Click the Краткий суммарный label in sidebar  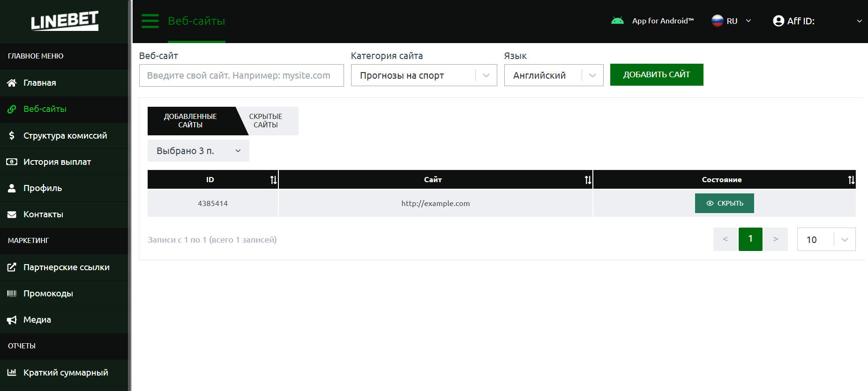pyautogui.click(x=66, y=373)
